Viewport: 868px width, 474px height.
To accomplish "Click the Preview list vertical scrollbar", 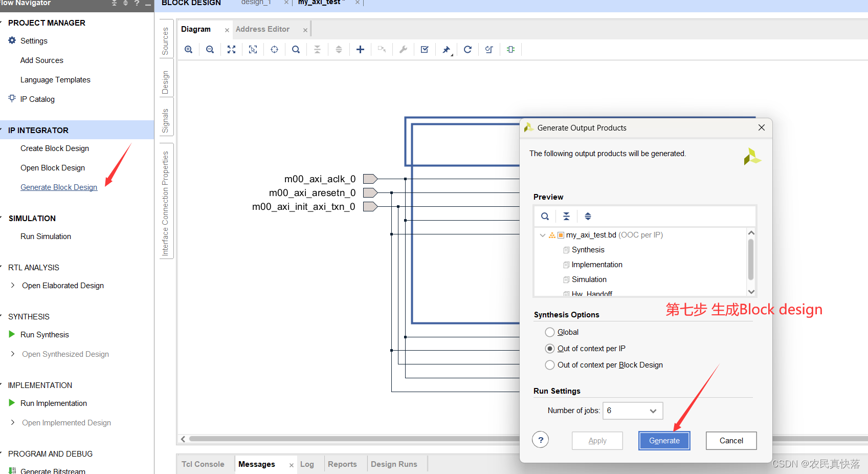I will 751,259.
